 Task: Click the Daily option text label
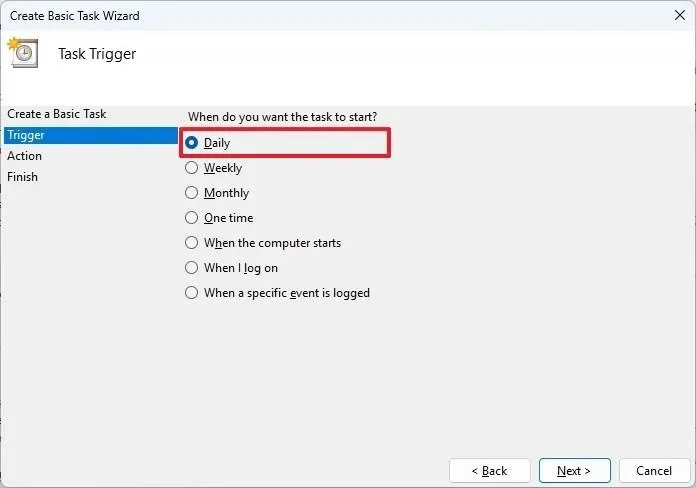pyautogui.click(x=217, y=143)
